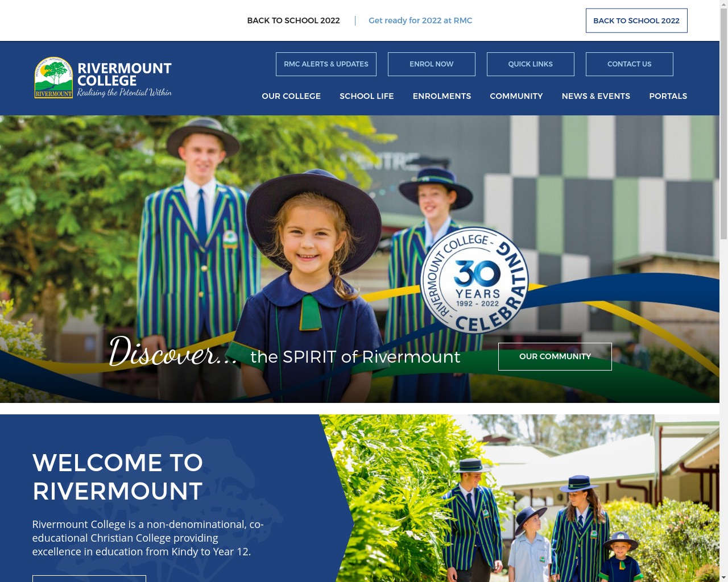Image resolution: width=728 pixels, height=582 pixels.
Task: Click the 30 Years Celebrating badge
Action: [x=474, y=281]
